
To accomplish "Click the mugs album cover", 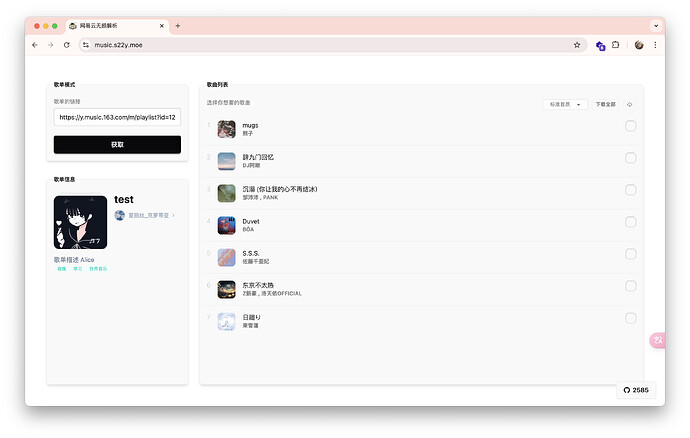I will click(x=226, y=129).
